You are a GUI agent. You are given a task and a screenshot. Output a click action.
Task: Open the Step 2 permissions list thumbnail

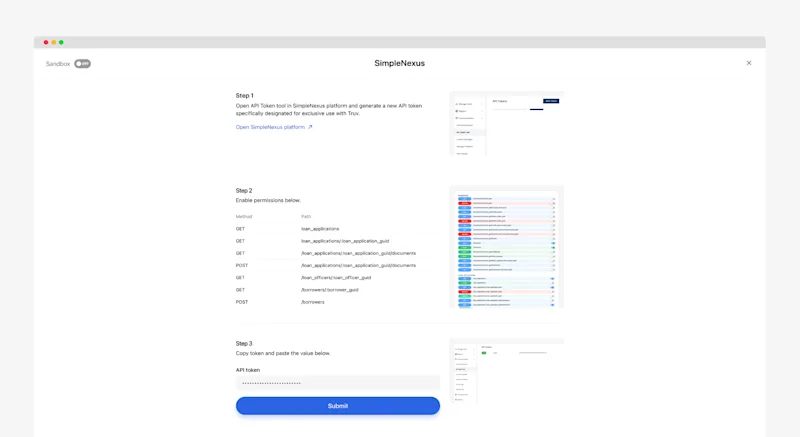pyautogui.click(x=507, y=247)
